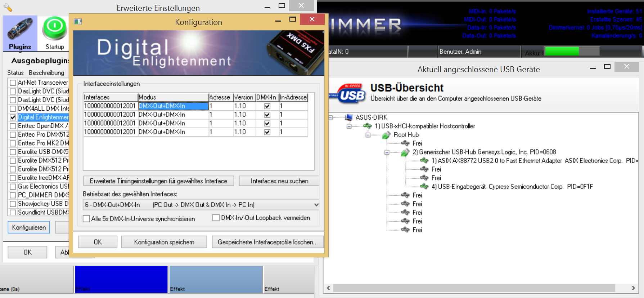The height and width of the screenshot is (298, 644).
Task: Select the Root Hub icon
Action: [386, 135]
